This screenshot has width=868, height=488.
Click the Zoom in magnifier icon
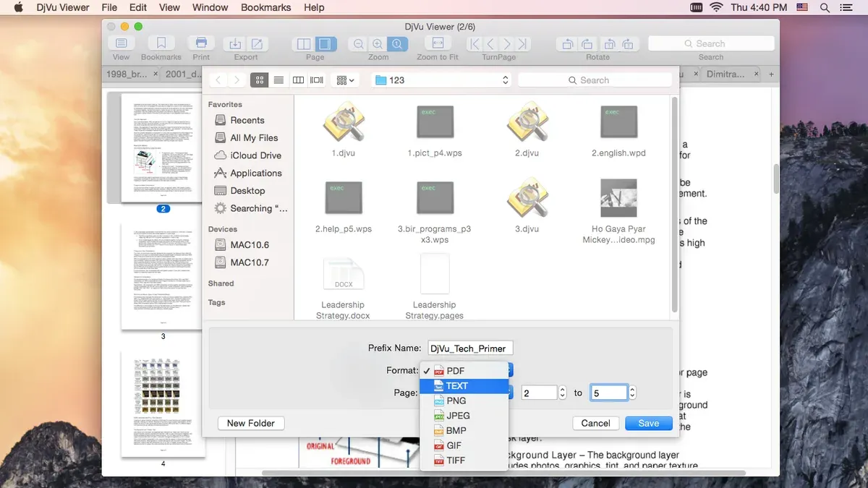378,44
